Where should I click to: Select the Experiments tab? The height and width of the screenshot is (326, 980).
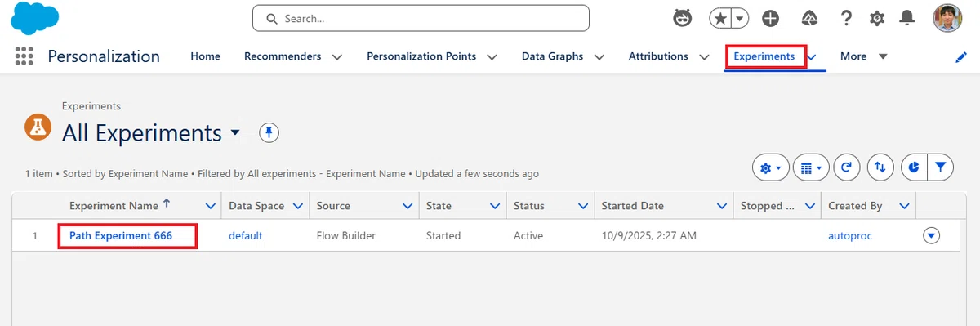tap(764, 56)
